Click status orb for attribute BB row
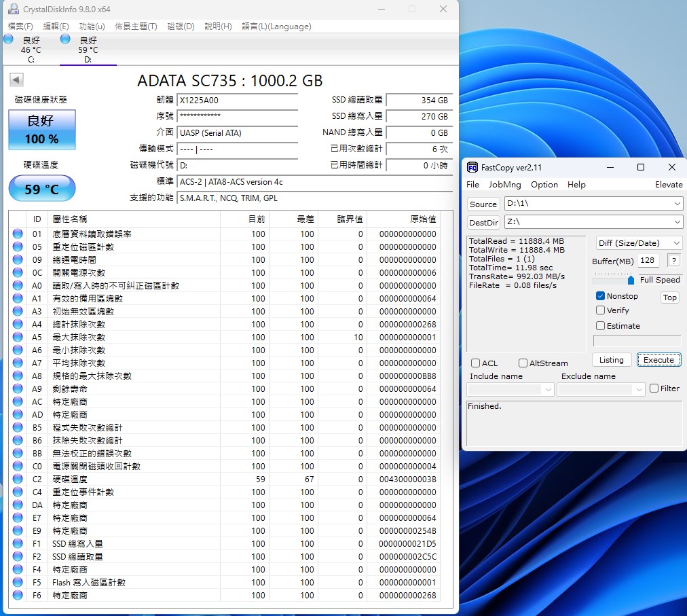The image size is (687, 616). [x=18, y=453]
